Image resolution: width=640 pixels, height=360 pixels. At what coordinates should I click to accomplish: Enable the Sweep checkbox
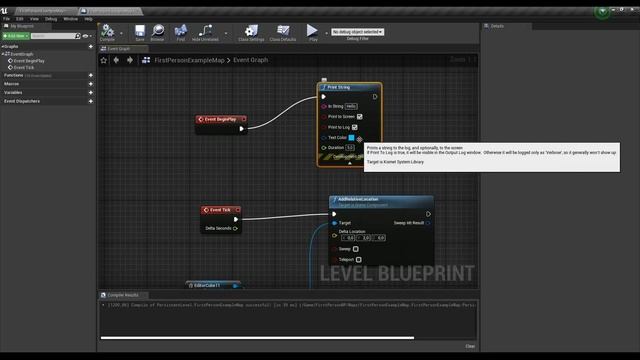[356, 249]
